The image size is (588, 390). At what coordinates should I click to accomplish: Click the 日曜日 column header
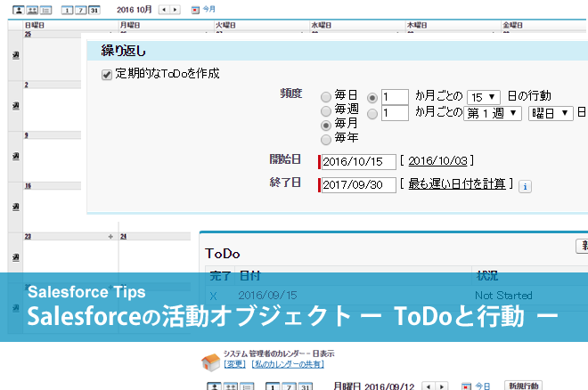35,25
